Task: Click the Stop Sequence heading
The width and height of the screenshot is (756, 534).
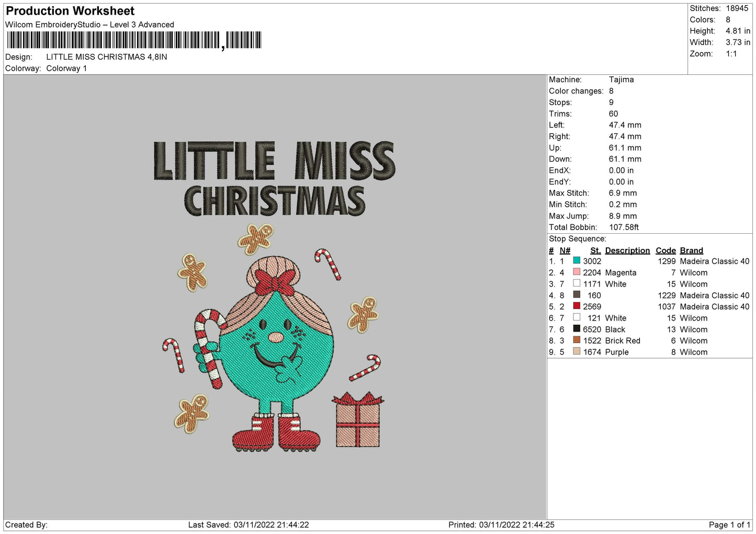Action: tap(577, 239)
